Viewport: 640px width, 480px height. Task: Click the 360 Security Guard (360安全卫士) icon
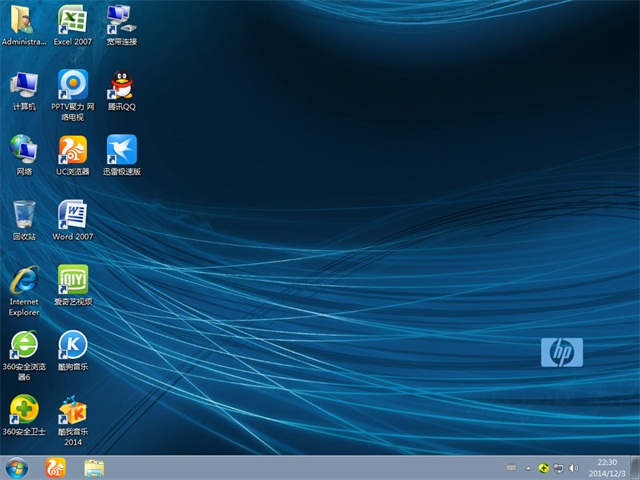click(24, 410)
